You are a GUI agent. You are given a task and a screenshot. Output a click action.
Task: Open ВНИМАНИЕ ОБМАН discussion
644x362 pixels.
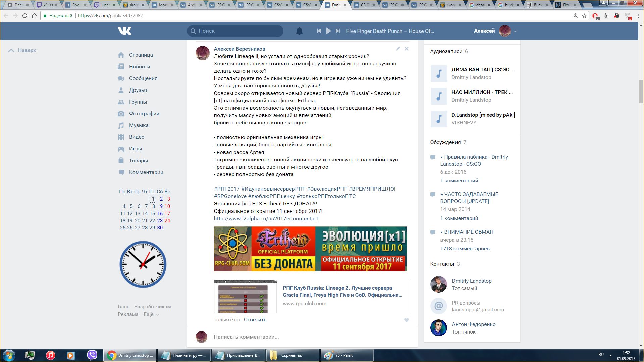coord(467,232)
